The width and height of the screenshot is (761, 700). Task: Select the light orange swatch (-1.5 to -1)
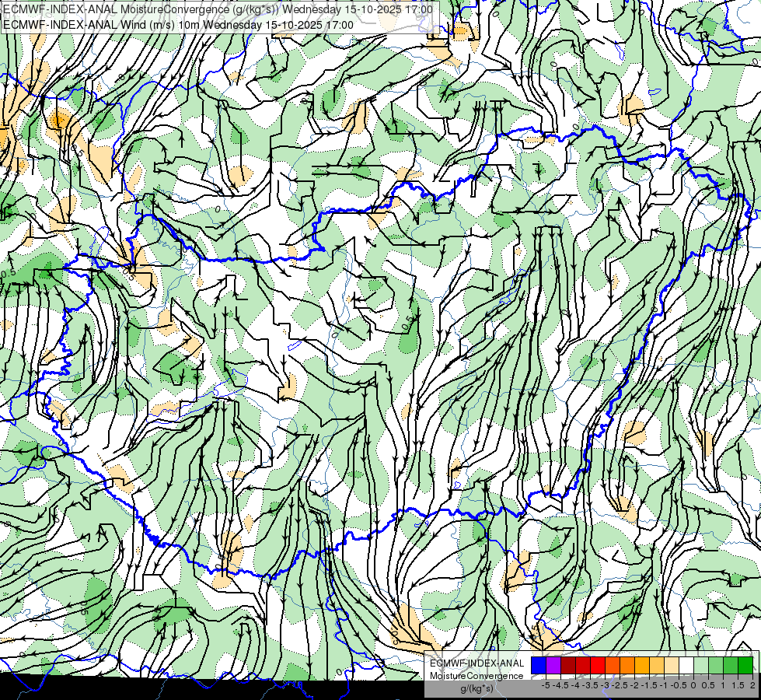click(x=657, y=665)
